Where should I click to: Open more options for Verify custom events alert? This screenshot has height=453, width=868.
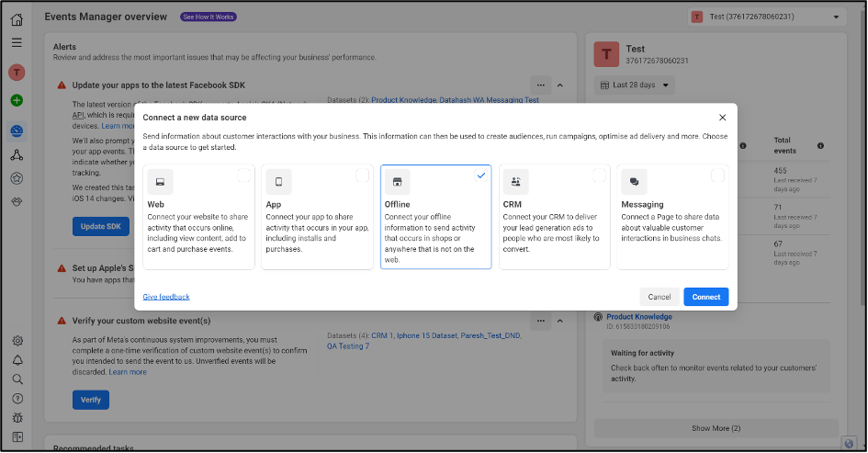[540, 321]
